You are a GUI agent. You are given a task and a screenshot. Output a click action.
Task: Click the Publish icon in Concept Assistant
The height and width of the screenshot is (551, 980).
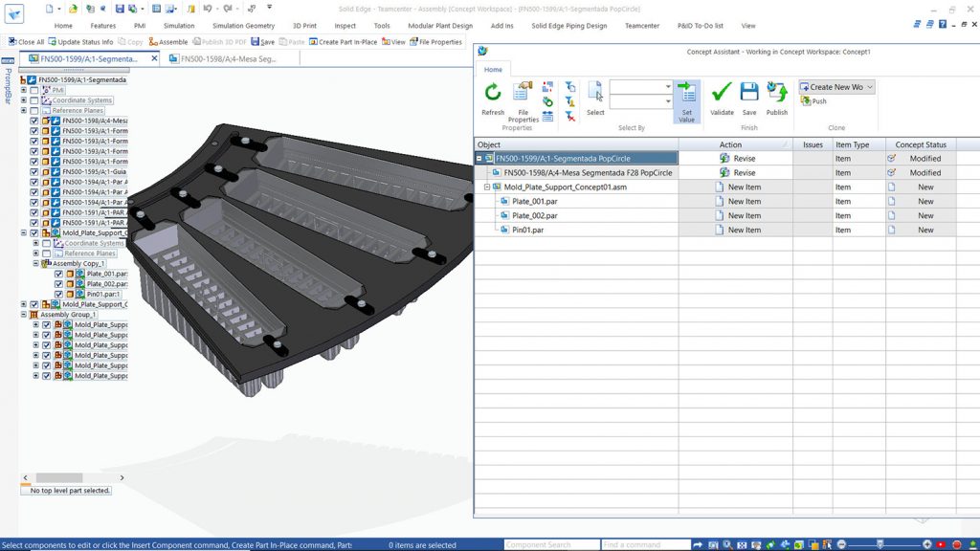point(777,92)
